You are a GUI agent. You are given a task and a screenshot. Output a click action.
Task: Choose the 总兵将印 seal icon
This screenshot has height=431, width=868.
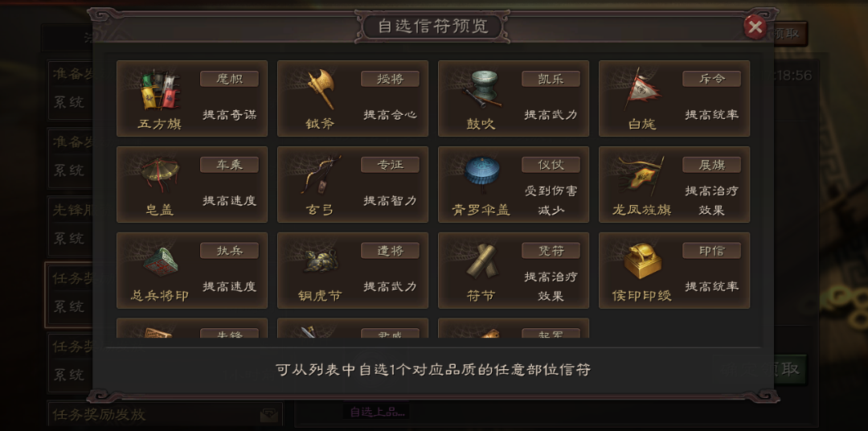point(161,261)
